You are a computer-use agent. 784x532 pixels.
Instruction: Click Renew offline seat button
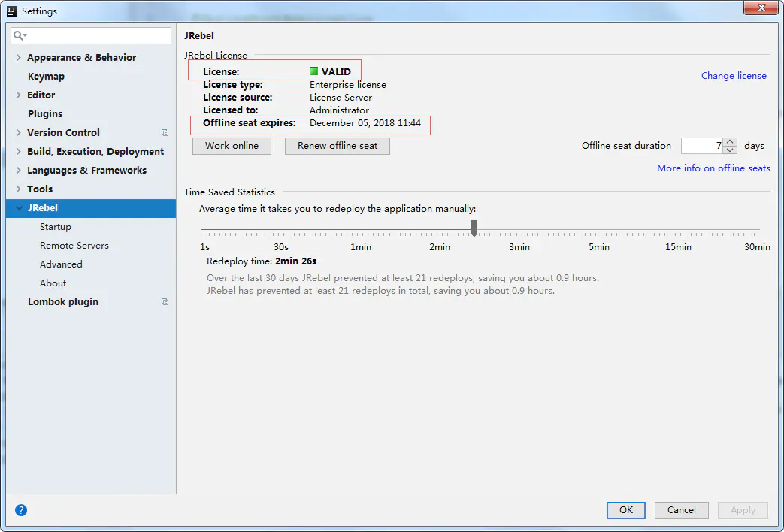pyautogui.click(x=338, y=146)
